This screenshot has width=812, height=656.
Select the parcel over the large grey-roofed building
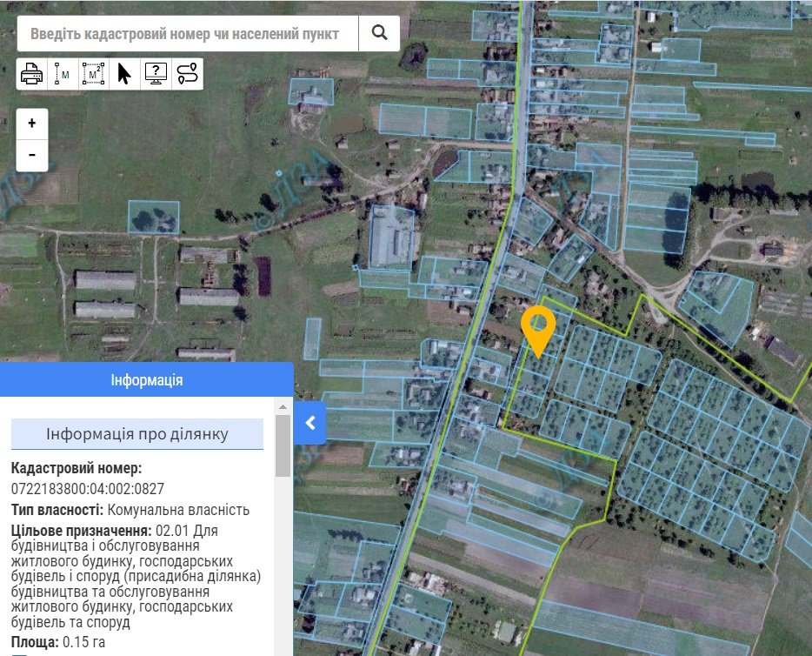[x=391, y=237]
